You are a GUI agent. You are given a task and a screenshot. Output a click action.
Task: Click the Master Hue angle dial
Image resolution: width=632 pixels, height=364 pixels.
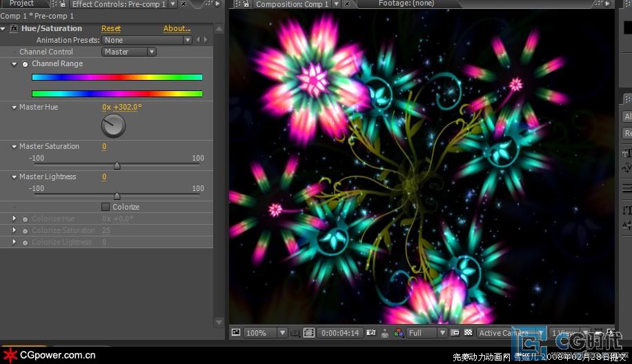coord(113,125)
